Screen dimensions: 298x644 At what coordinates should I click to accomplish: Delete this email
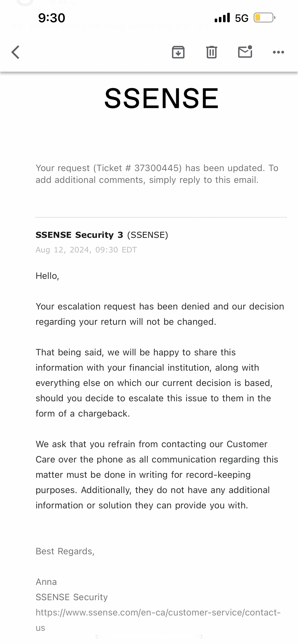point(211,52)
